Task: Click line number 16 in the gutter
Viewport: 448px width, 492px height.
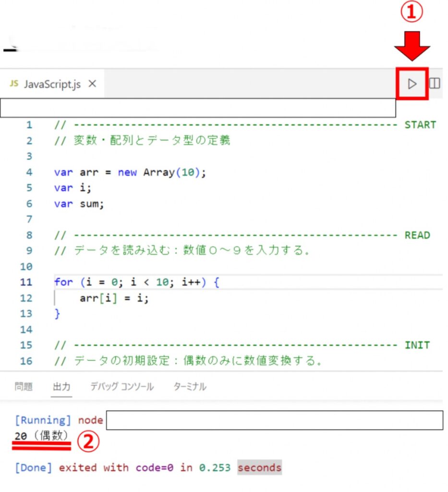Action: (26, 361)
